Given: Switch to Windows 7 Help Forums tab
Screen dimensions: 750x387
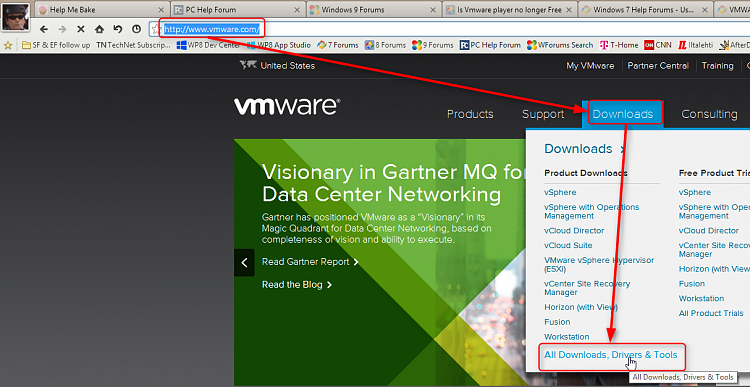Looking at the screenshot, I should pyautogui.click(x=646, y=10).
